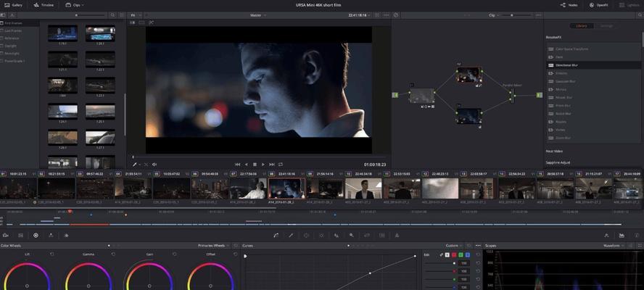Select the Directional Blur effect

click(x=594, y=65)
